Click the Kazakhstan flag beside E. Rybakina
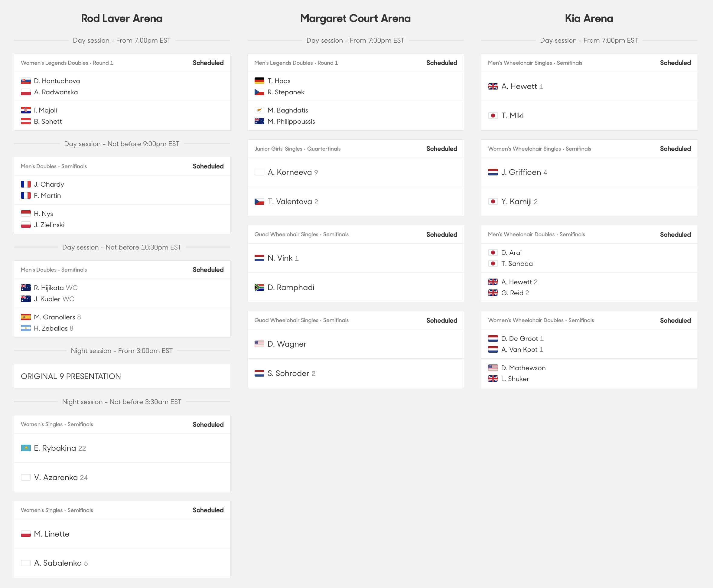This screenshot has width=713, height=588. pyautogui.click(x=26, y=448)
